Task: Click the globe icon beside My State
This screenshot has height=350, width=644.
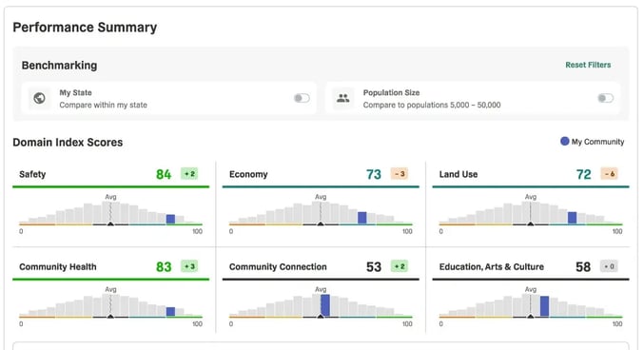Action: point(39,98)
